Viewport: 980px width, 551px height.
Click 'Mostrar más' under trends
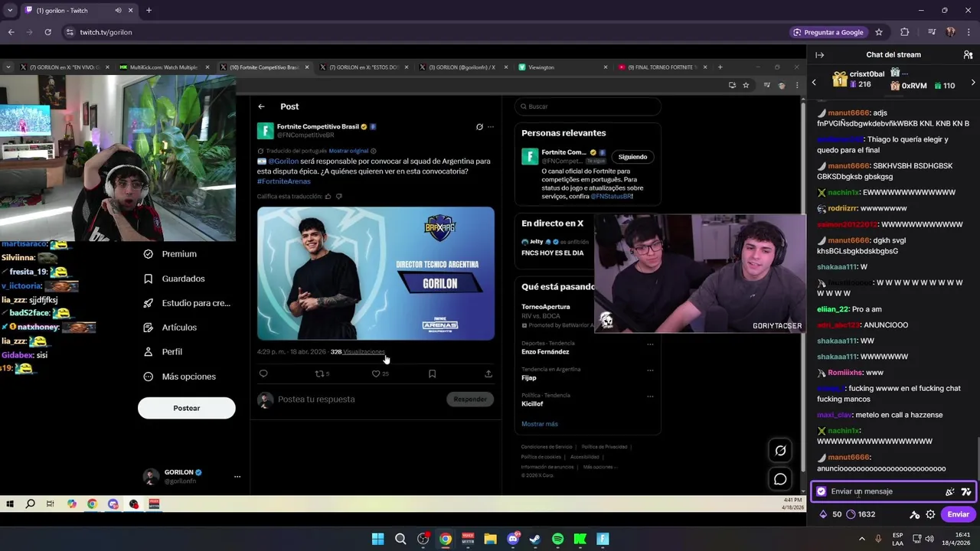coord(540,424)
